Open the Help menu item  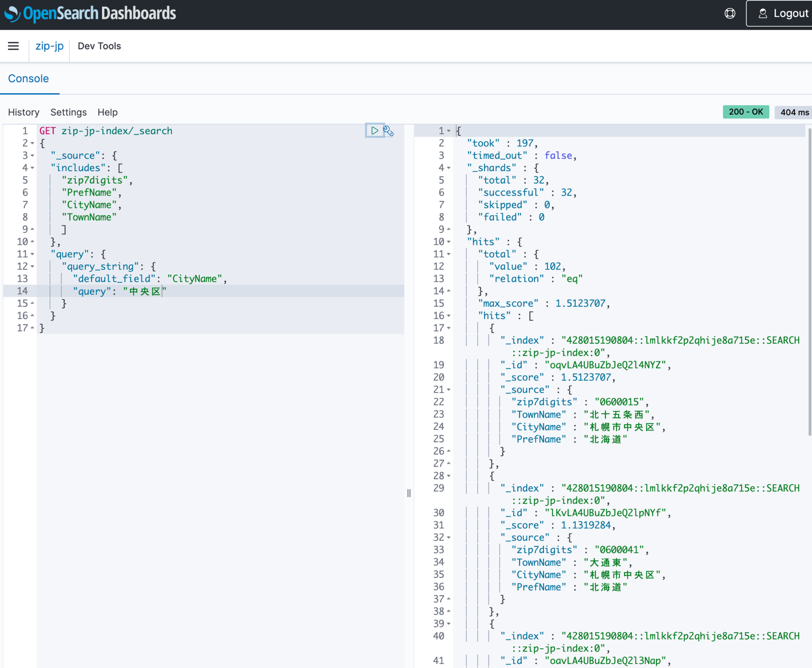point(107,112)
